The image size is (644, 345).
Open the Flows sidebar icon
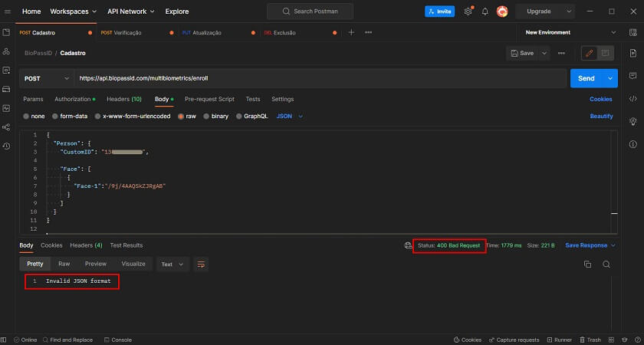6,127
